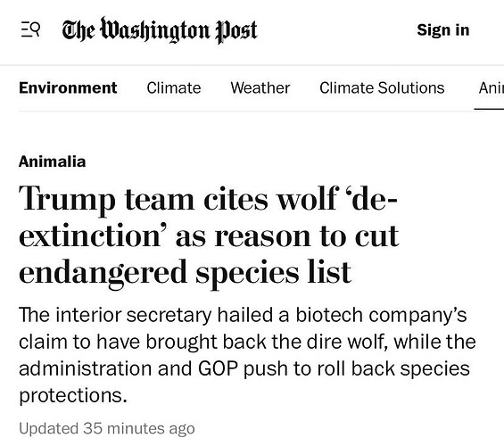Go to the Weather tab

point(260,87)
